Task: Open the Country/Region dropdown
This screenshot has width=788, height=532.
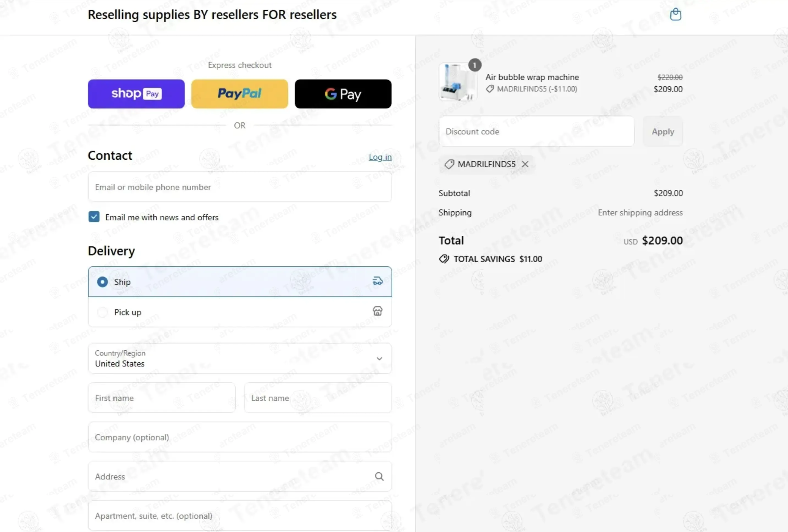Action: click(x=240, y=358)
